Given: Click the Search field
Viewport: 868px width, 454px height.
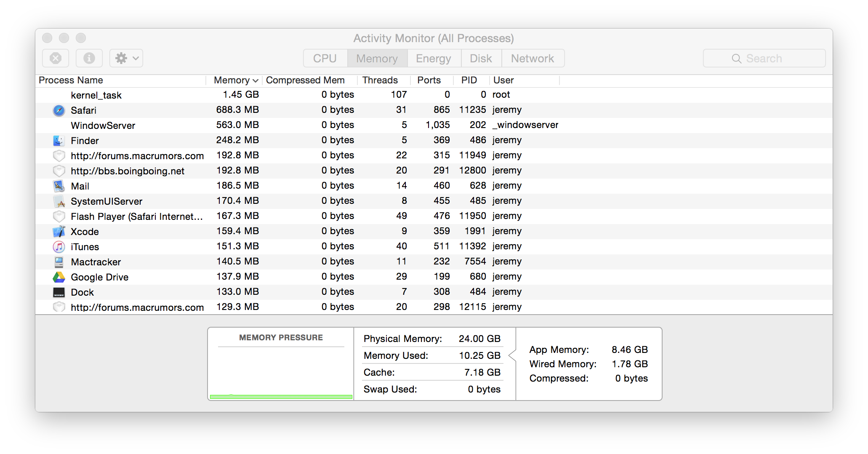Looking at the screenshot, I should pyautogui.click(x=764, y=58).
